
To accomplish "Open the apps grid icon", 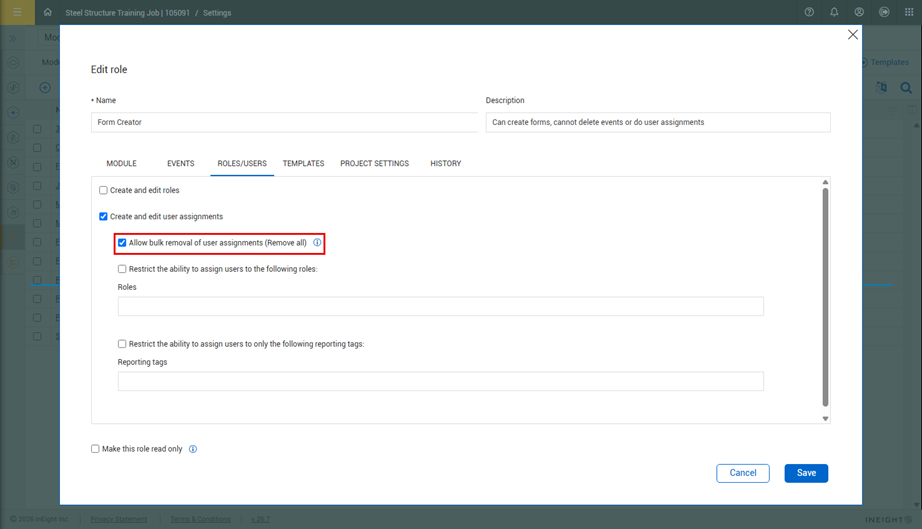I will pos(908,12).
